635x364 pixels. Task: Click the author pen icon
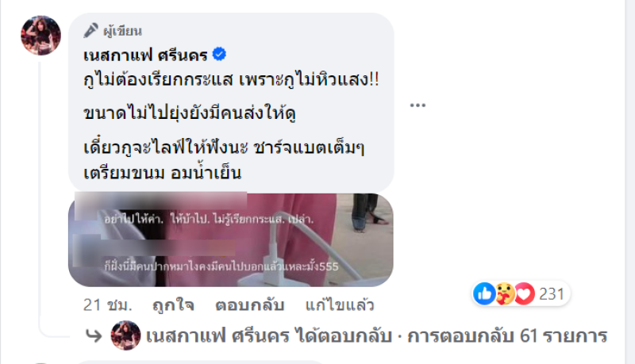tap(90, 30)
